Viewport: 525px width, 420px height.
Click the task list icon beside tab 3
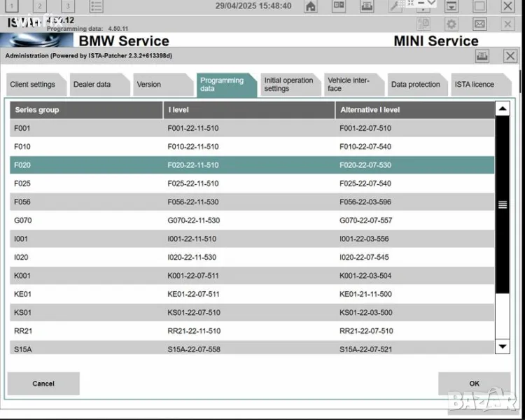97,6
